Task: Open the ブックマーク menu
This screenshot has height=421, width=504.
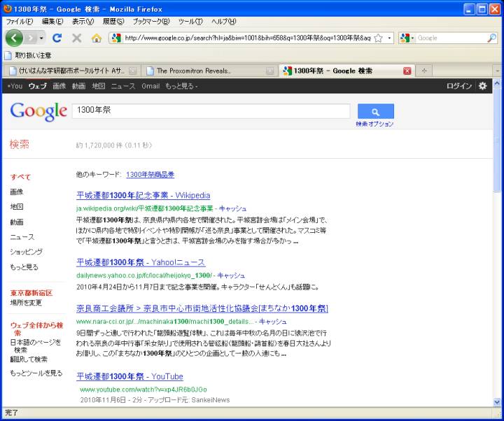Action: pyautogui.click(x=150, y=21)
